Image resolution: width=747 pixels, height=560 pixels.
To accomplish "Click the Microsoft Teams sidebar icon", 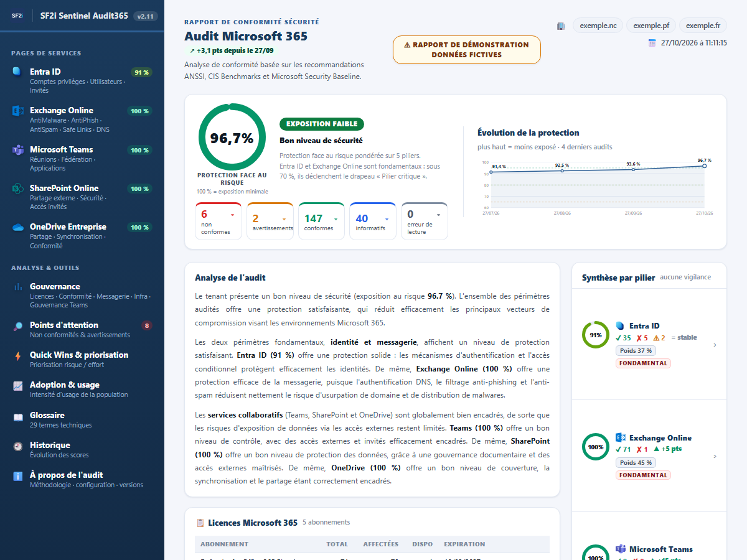I will (x=17, y=150).
